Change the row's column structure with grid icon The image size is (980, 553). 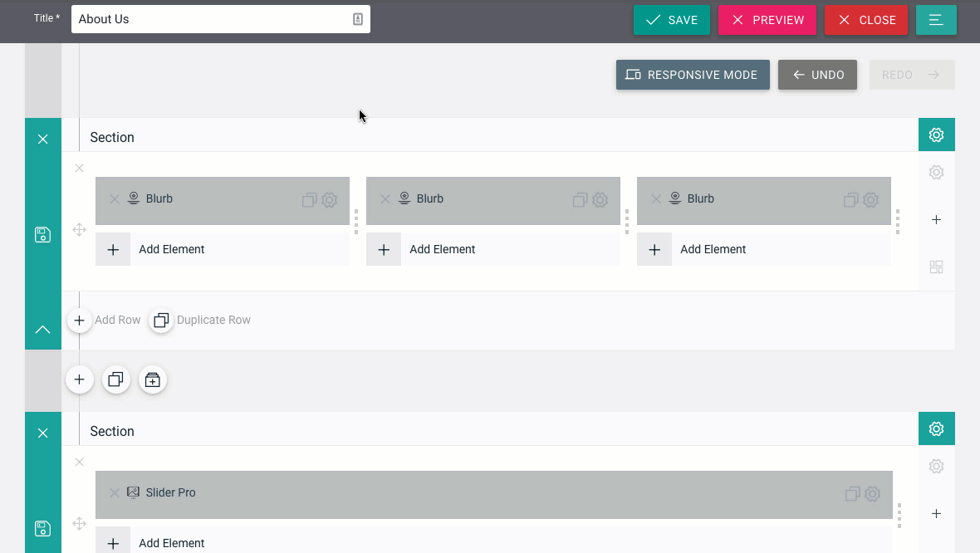[936, 267]
